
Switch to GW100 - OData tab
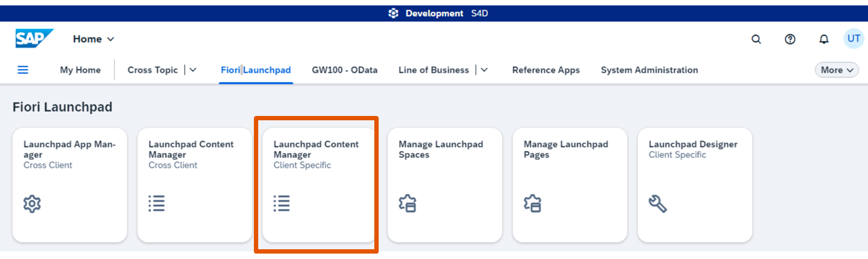344,70
